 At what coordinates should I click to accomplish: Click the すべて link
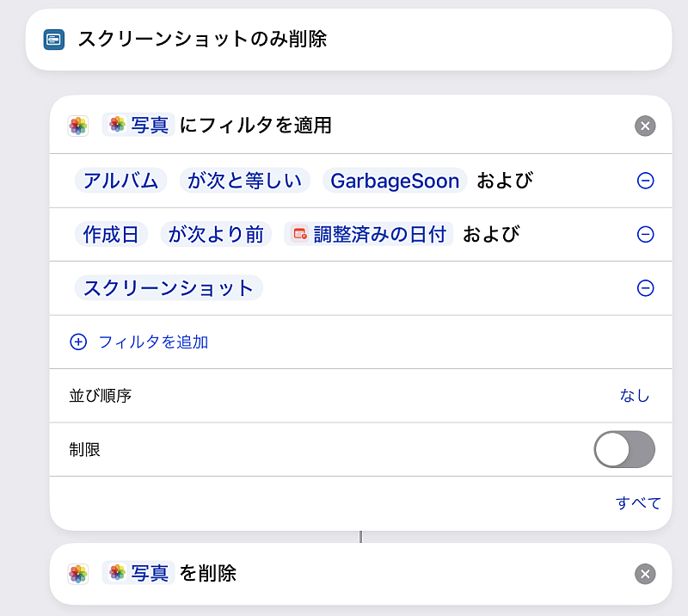tap(638, 502)
